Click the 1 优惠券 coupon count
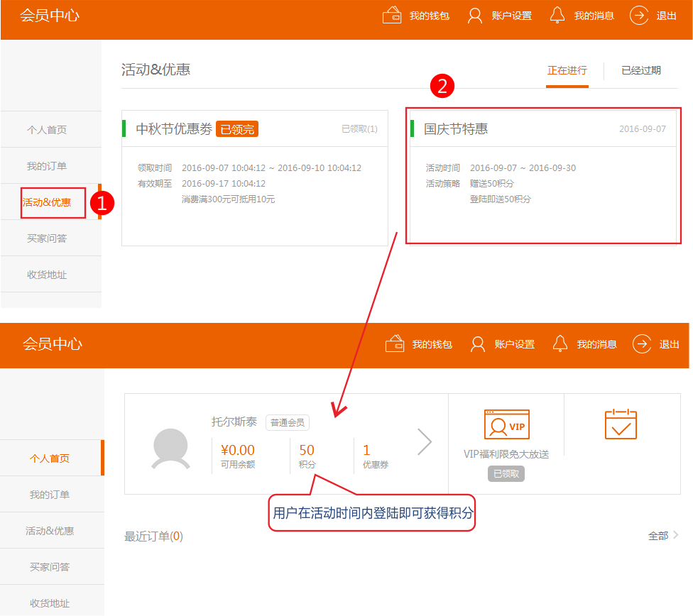This screenshot has width=693, height=616. click(367, 451)
